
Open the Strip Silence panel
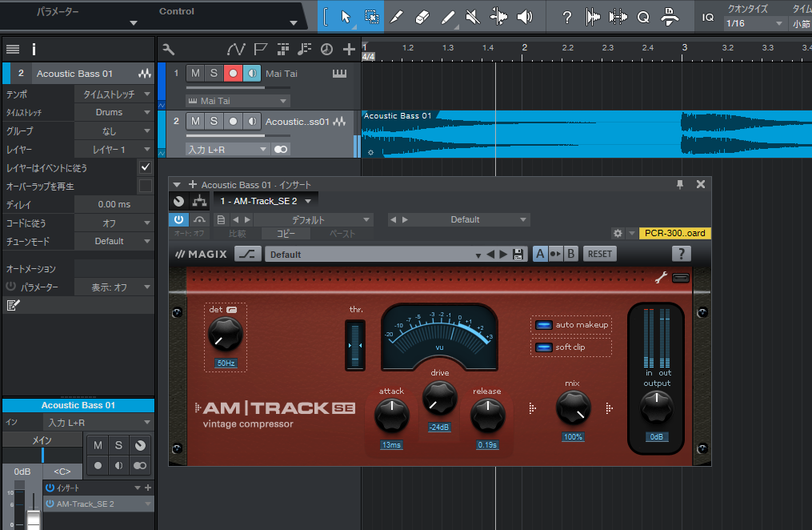(618, 17)
